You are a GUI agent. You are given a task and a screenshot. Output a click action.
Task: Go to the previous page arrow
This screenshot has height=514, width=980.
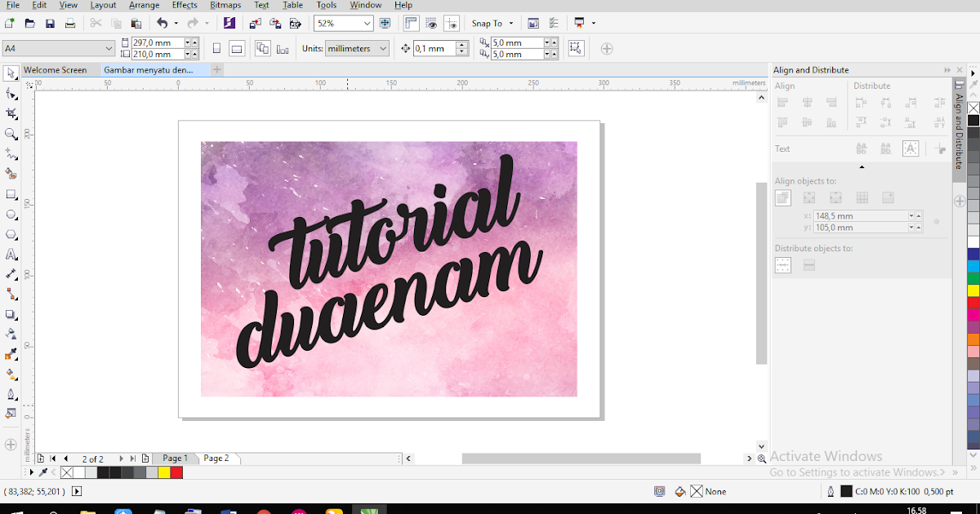pos(66,459)
